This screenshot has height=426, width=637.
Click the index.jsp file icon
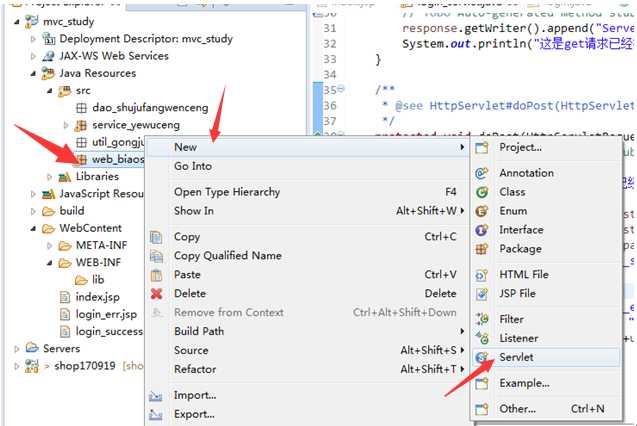click(x=65, y=297)
